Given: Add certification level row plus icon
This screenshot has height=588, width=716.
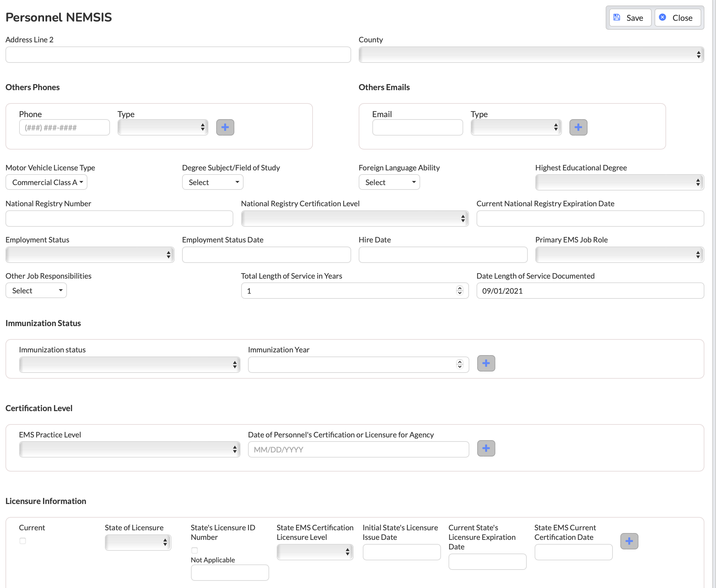Looking at the screenshot, I should [x=486, y=448].
